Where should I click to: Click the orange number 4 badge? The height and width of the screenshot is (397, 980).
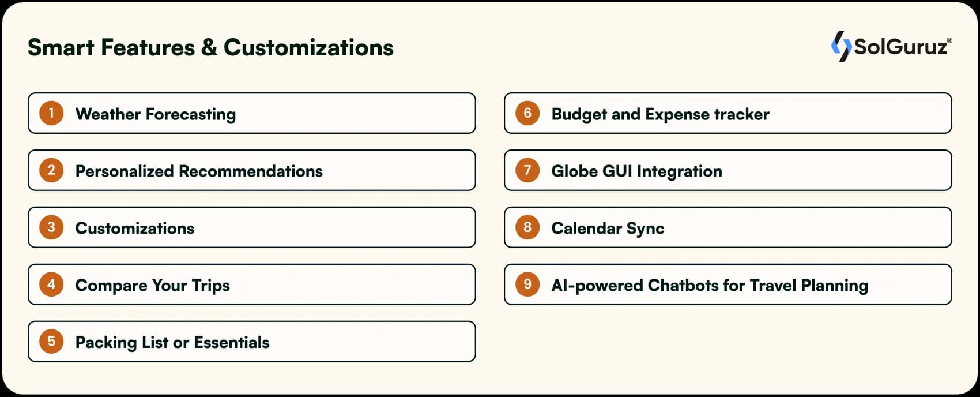[51, 284]
